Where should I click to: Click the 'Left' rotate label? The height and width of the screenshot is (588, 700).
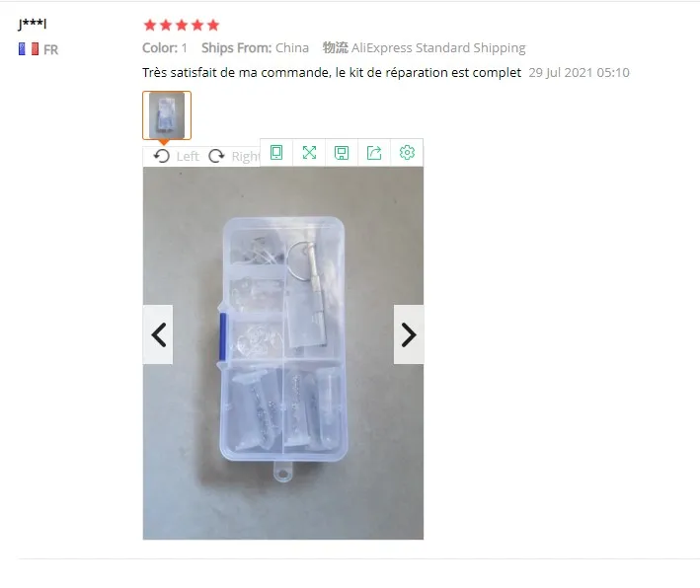(x=188, y=157)
